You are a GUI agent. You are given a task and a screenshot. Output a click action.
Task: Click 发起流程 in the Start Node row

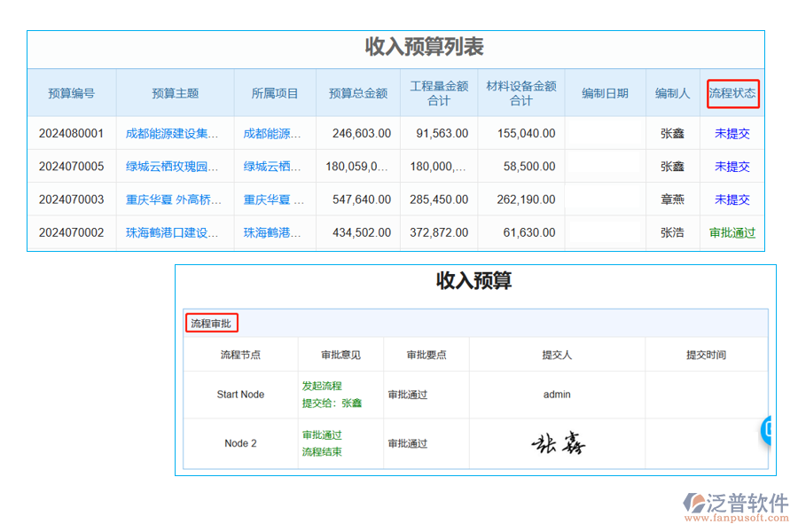click(x=322, y=387)
